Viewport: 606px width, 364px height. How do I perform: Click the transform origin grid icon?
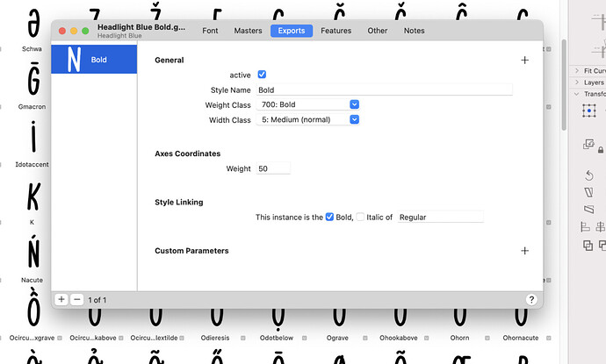588,111
